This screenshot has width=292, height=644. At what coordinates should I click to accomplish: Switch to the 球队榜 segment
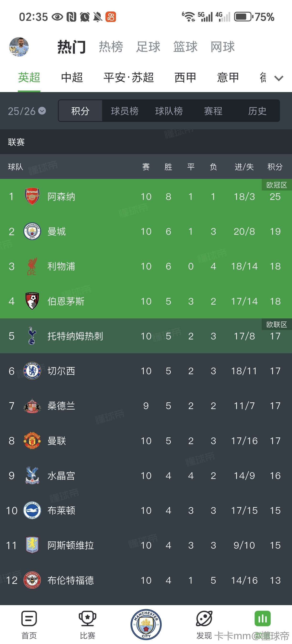pos(169,111)
